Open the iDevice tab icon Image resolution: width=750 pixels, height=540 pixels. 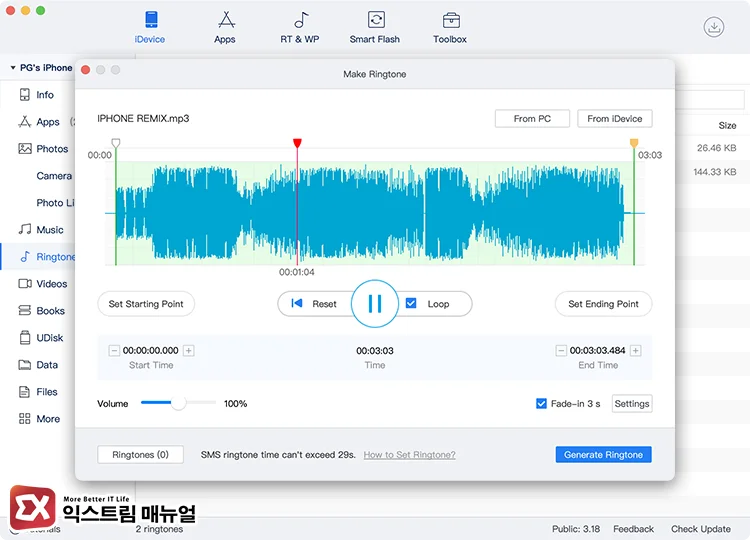pyautogui.click(x=150, y=20)
